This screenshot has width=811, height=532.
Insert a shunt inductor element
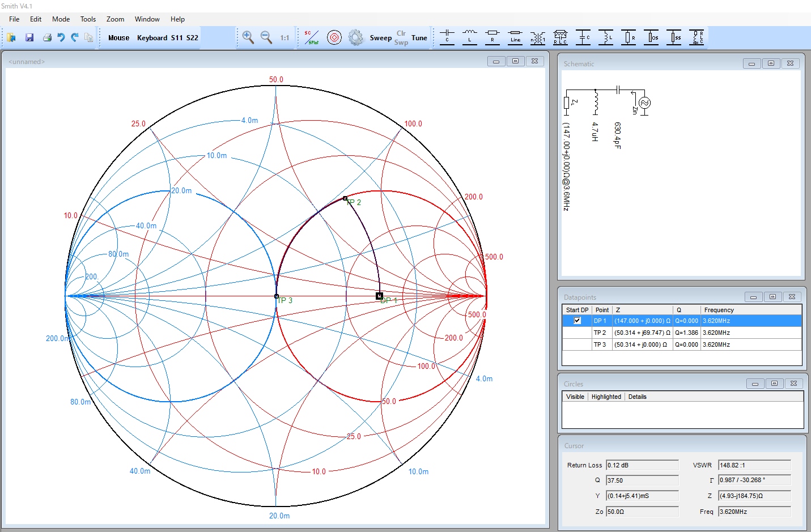(606, 37)
